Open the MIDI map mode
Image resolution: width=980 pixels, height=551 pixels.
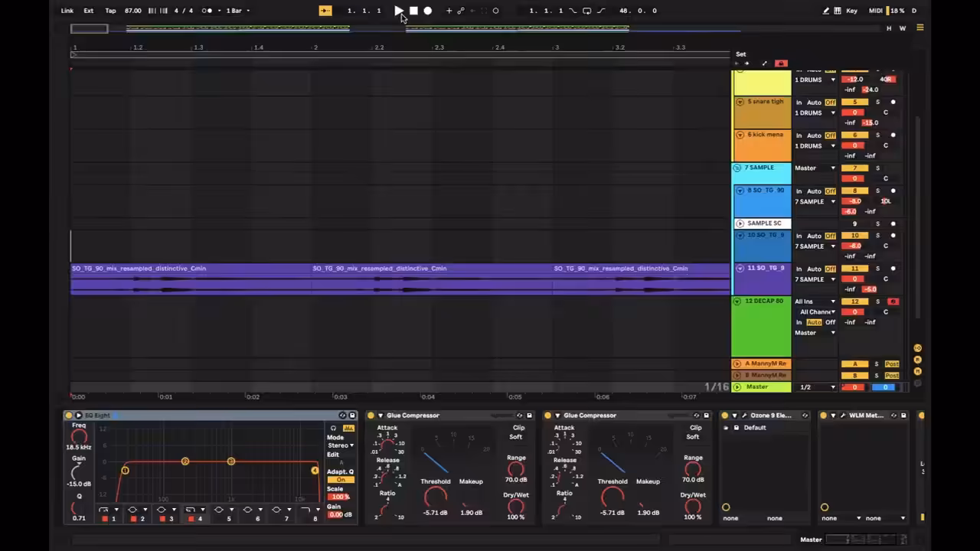pos(875,11)
